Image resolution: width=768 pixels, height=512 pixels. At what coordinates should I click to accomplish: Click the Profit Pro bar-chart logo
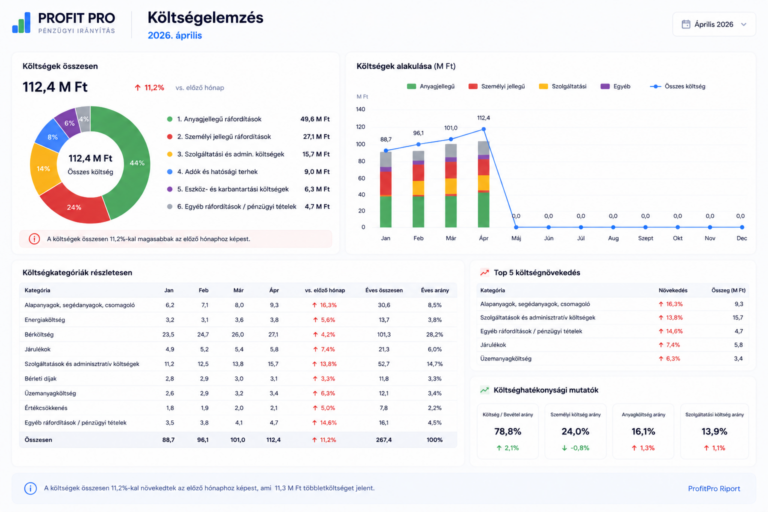tap(21, 23)
